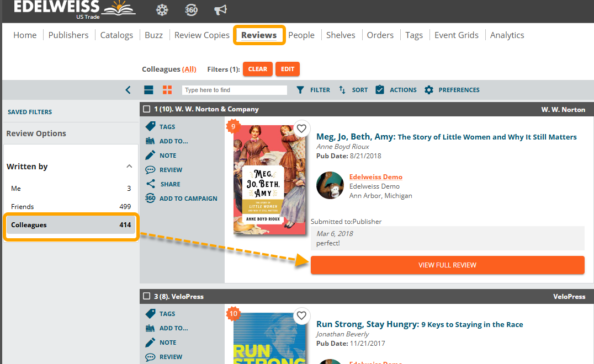This screenshot has width=594, height=364.
Task: Open the Tags tab
Action: (414, 35)
